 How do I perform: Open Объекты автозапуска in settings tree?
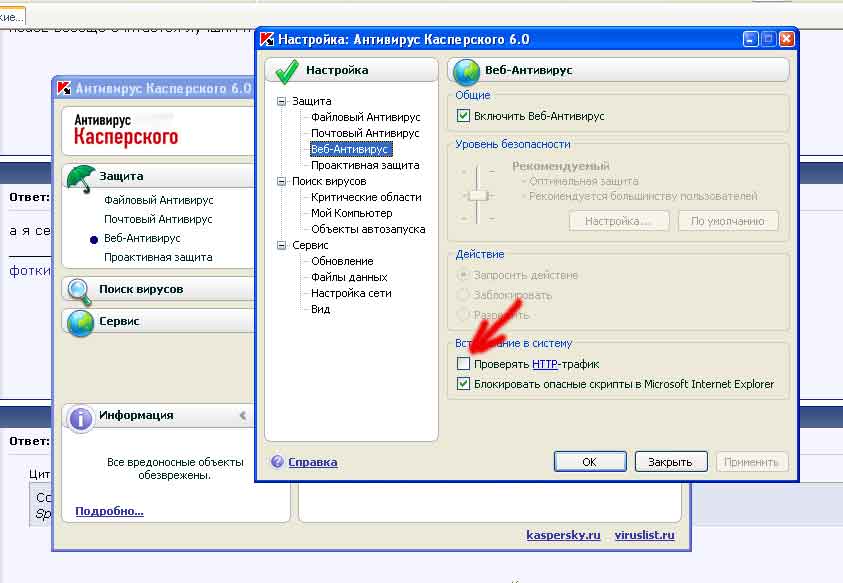tap(368, 229)
